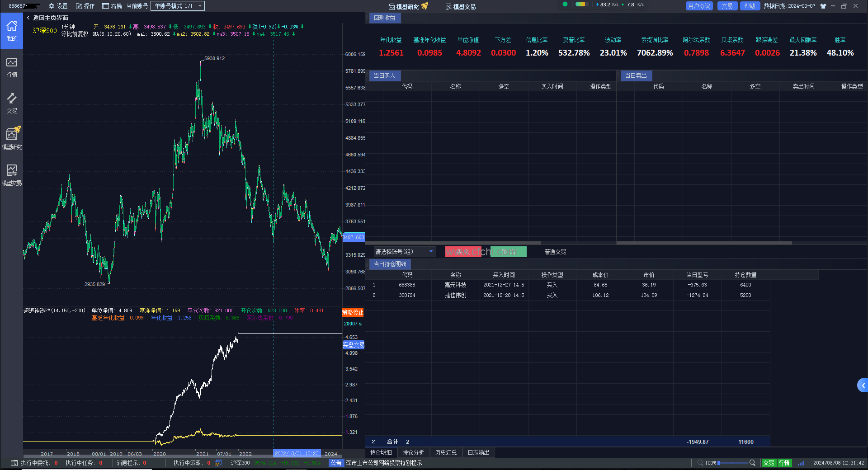Open the 单账号模式 account mode dropdown
Image resolution: width=868 pixels, height=470 pixels.
178,6
